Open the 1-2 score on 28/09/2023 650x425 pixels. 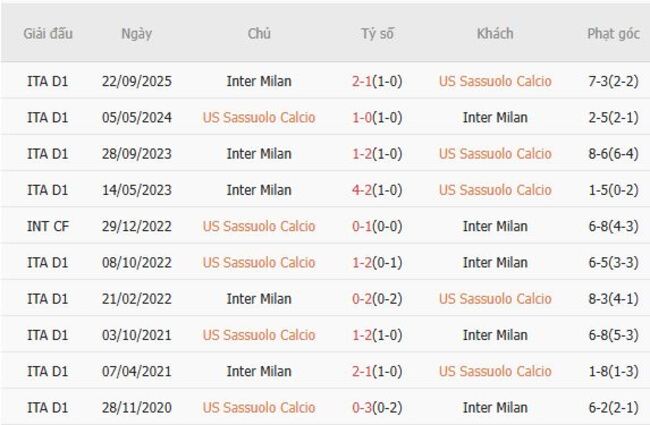click(362, 154)
